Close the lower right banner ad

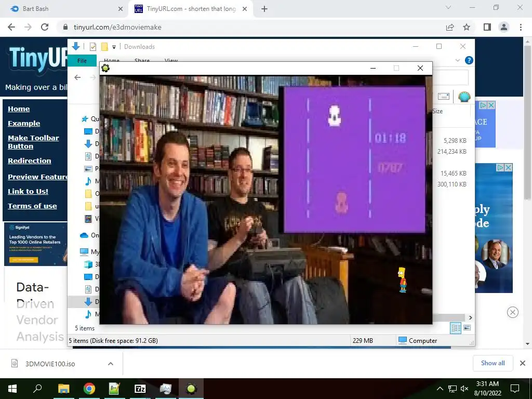508,168
